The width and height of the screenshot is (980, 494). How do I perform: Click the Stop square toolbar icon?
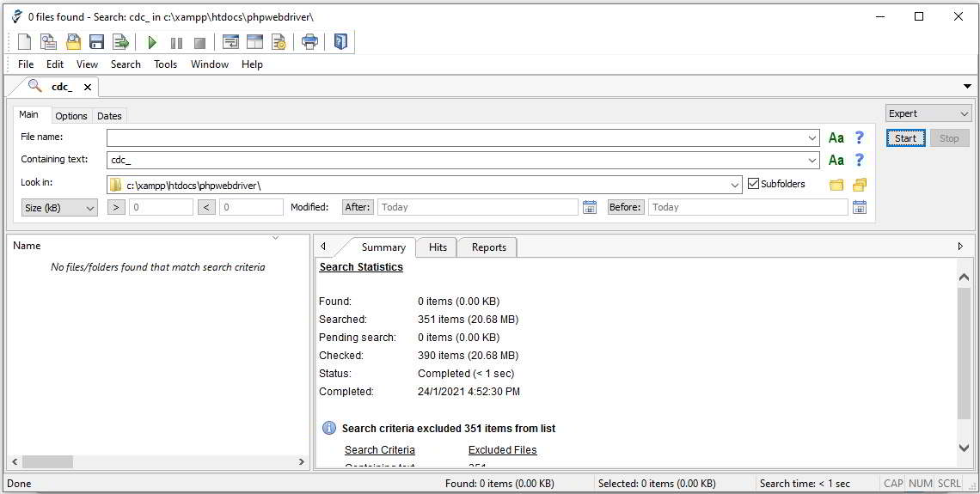pyautogui.click(x=199, y=43)
